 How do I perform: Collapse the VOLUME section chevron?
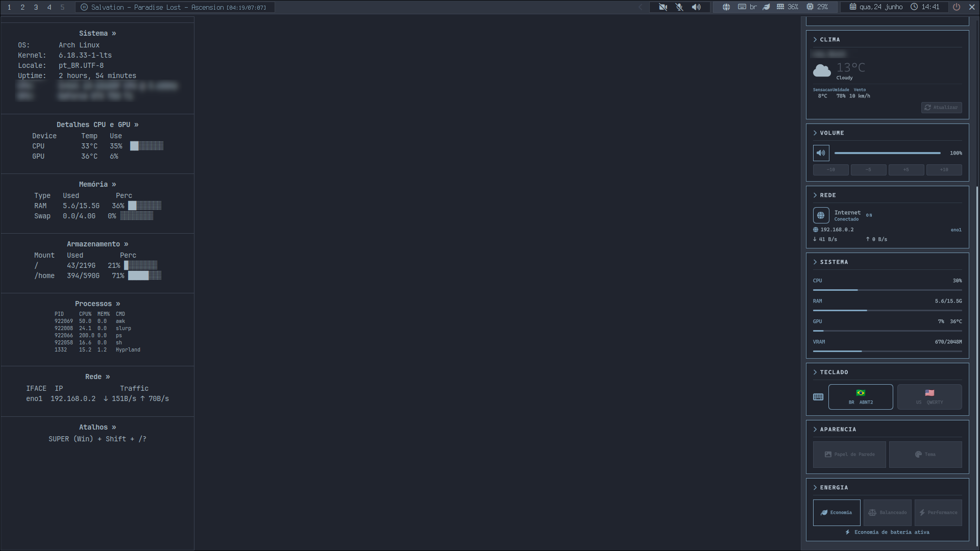click(815, 133)
